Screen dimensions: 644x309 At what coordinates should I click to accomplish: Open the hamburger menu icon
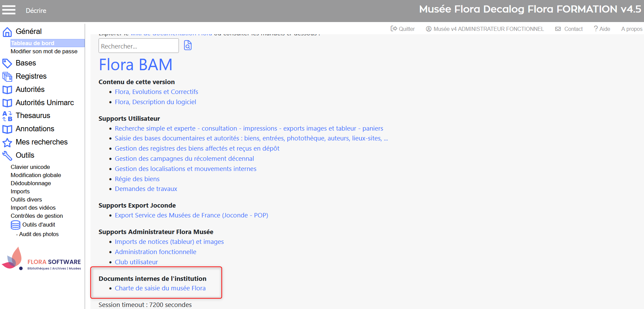coord(9,10)
